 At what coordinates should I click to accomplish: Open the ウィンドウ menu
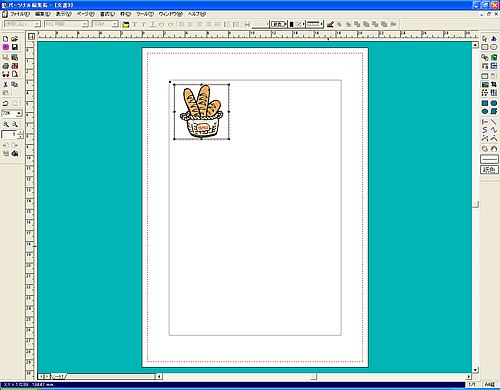click(x=171, y=14)
